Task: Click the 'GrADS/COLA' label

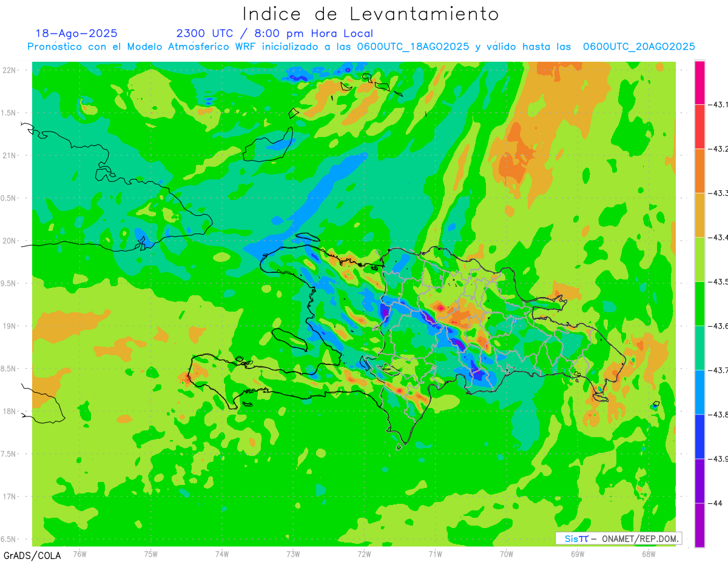Action: click(x=32, y=555)
